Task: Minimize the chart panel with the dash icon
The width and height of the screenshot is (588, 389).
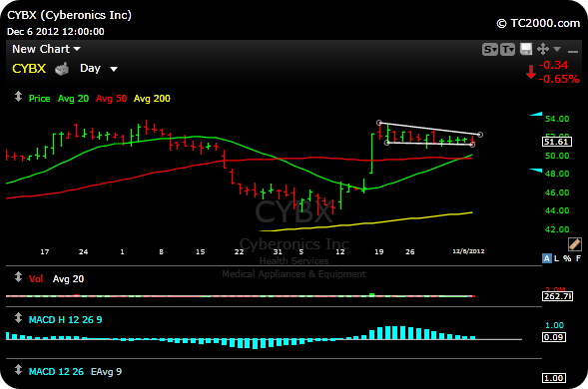Action: (x=573, y=51)
